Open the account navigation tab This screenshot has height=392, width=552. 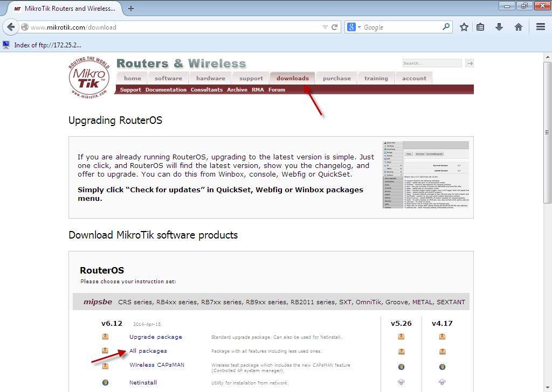point(414,79)
